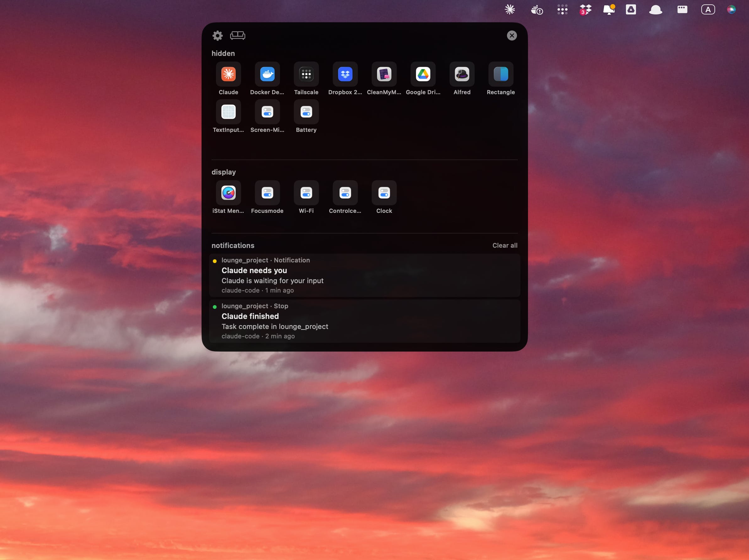
Task: Open the Docker Desktop hidden item
Action: (267, 74)
